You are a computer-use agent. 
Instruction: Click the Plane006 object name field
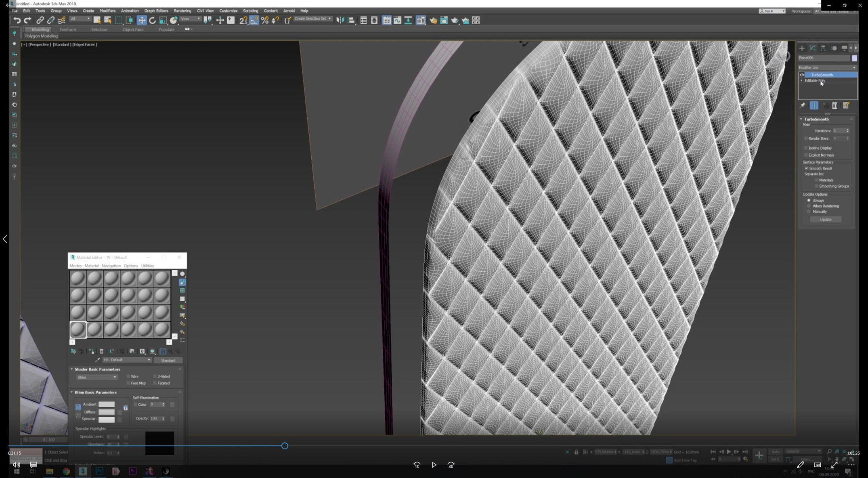[x=824, y=58]
